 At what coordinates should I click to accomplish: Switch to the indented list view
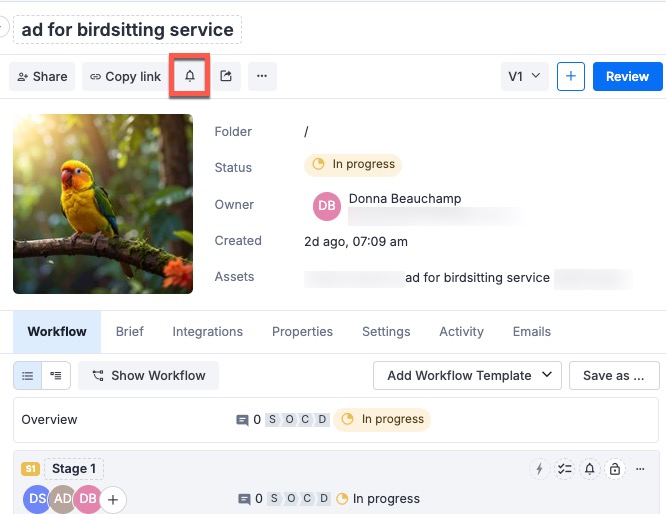56,375
